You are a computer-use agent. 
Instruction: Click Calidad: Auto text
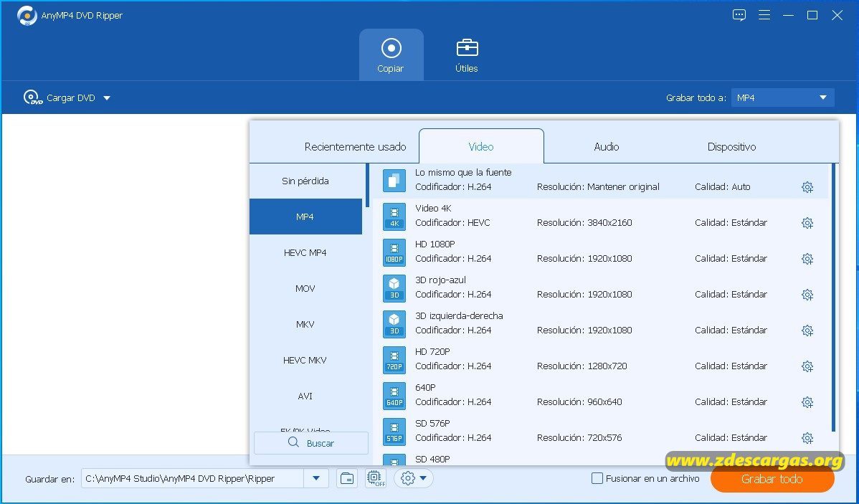[x=723, y=187]
